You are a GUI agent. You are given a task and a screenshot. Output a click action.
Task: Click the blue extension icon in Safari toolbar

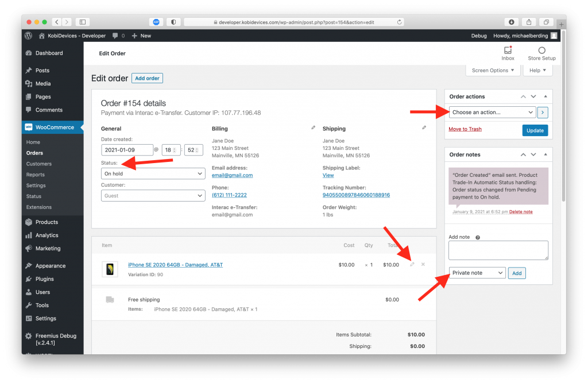(x=156, y=22)
